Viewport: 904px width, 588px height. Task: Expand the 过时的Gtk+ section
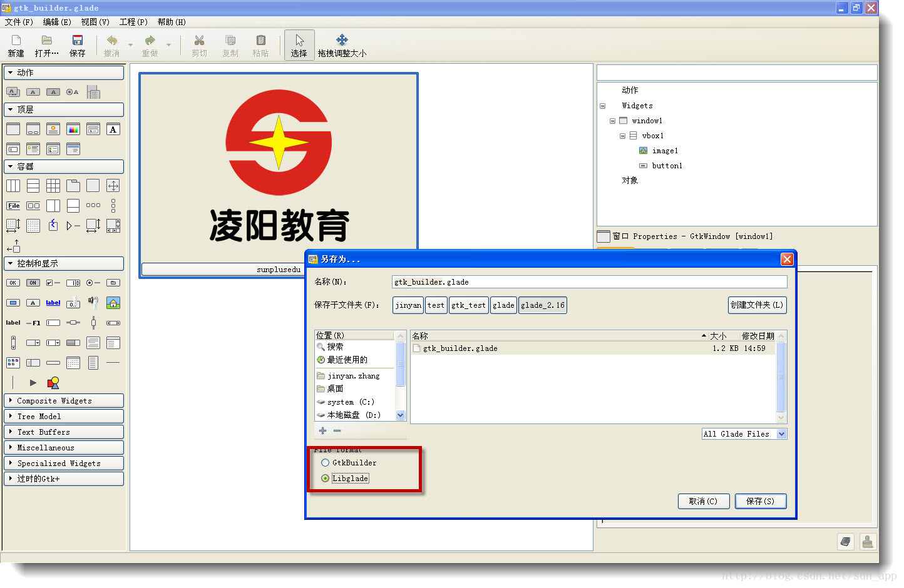click(x=64, y=479)
